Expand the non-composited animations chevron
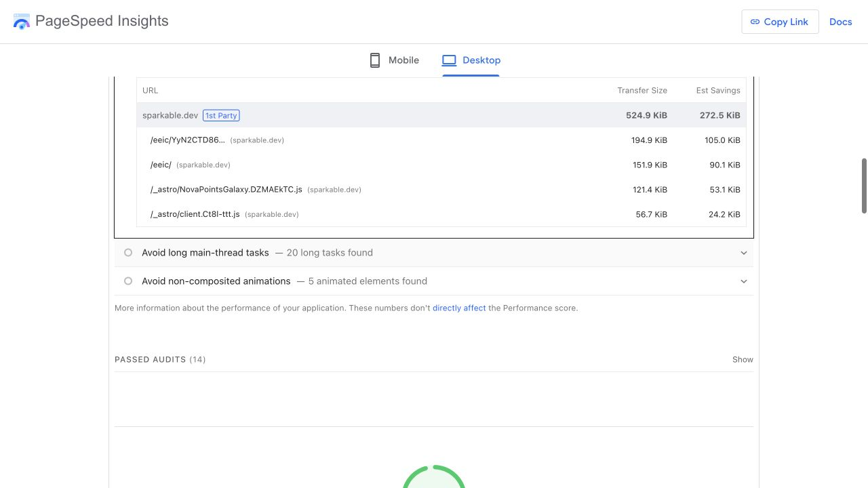Viewport: 868px width, 488px height. 744,281
